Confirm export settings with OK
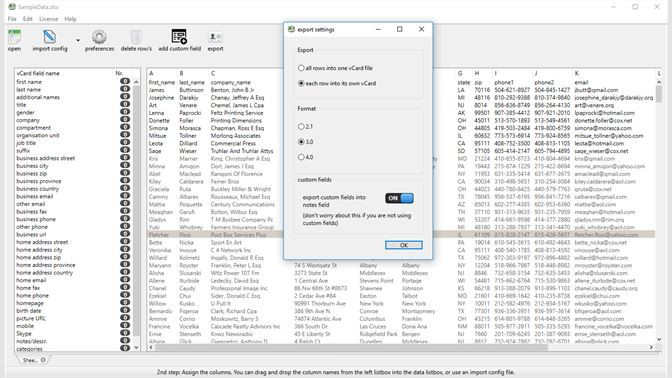This screenshot has width=672, height=378. pyautogui.click(x=404, y=245)
